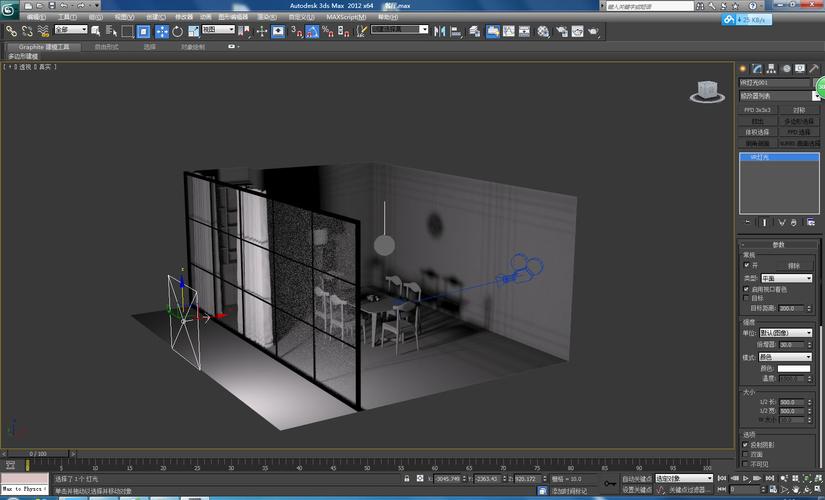Activate the Rotate tool in toolbar

tap(177, 31)
